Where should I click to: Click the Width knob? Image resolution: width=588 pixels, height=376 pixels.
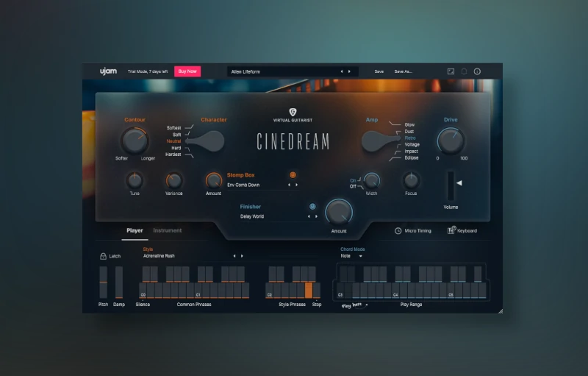pos(372,180)
